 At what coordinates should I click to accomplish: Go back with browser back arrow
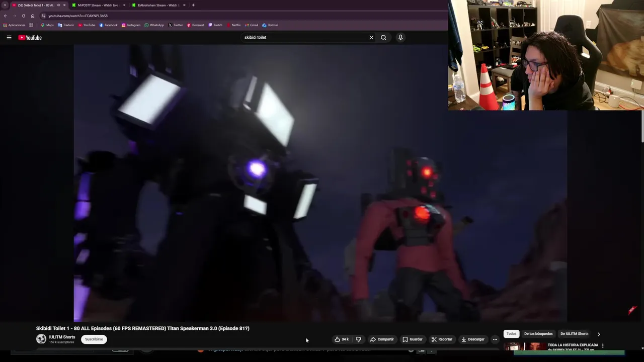(x=6, y=16)
